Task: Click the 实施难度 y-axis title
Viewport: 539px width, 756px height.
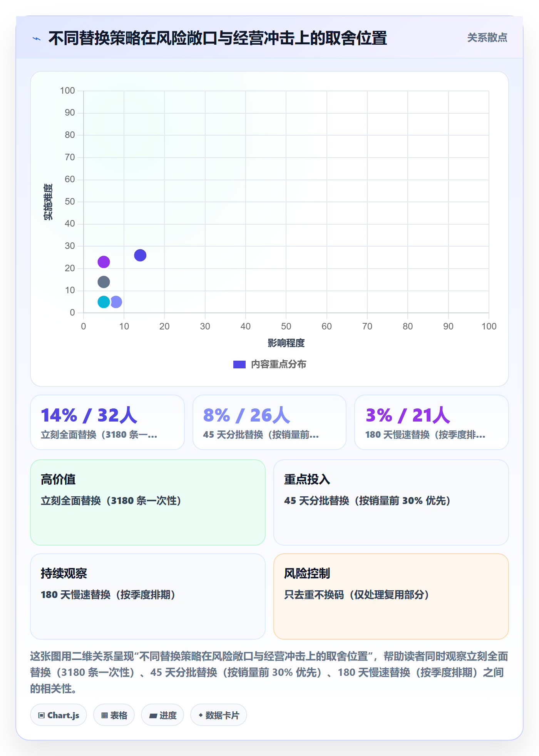Action: pos(48,202)
